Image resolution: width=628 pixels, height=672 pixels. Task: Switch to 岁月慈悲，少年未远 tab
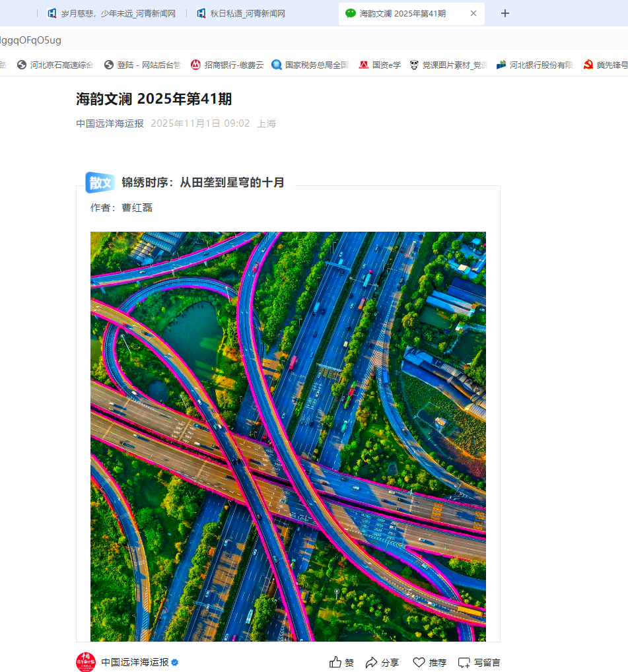[112, 14]
